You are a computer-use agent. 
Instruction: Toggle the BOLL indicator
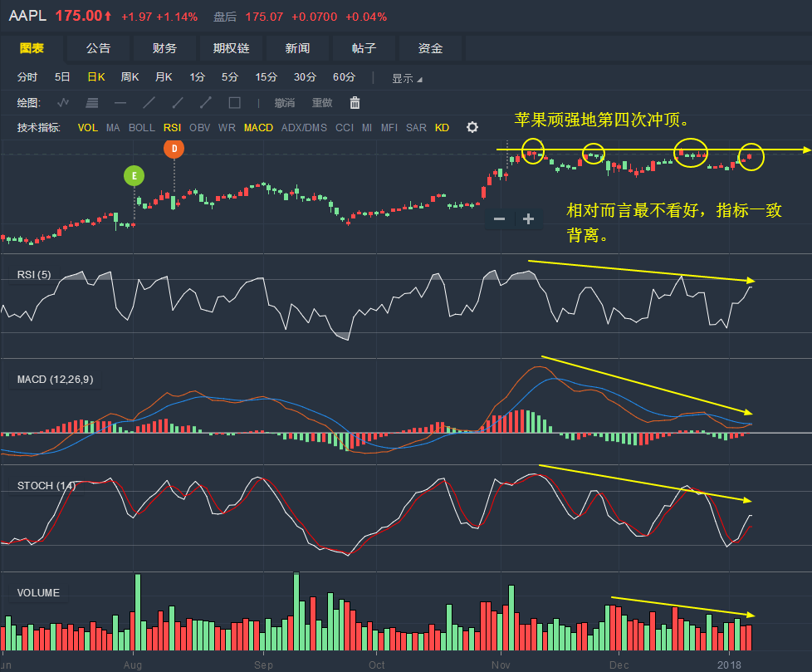141,127
